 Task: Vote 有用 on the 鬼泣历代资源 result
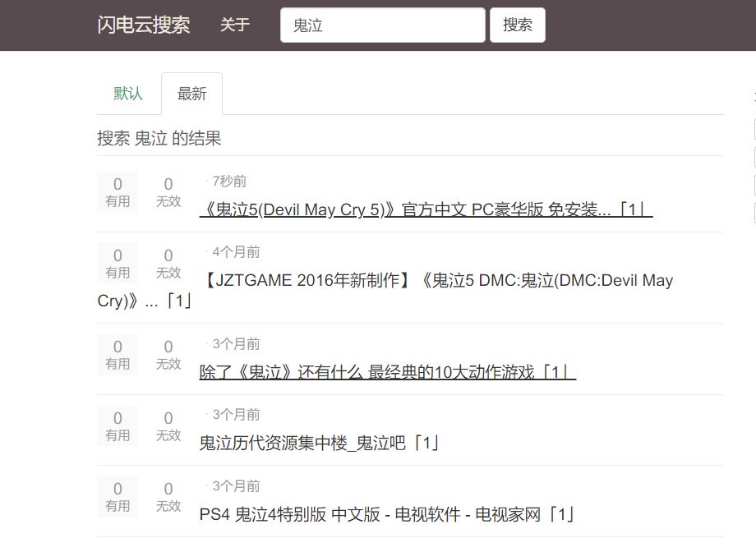117,425
